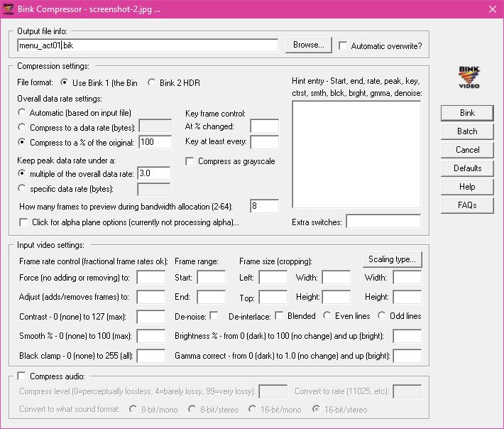Click the cropping Top field
This screenshot has width=504, height=429.
273,297
